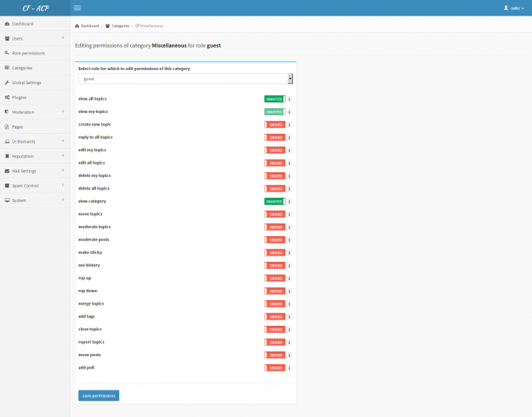Screen dimensions: 532x417
Task: Toggle the move topics permission
Action: coord(275,214)
